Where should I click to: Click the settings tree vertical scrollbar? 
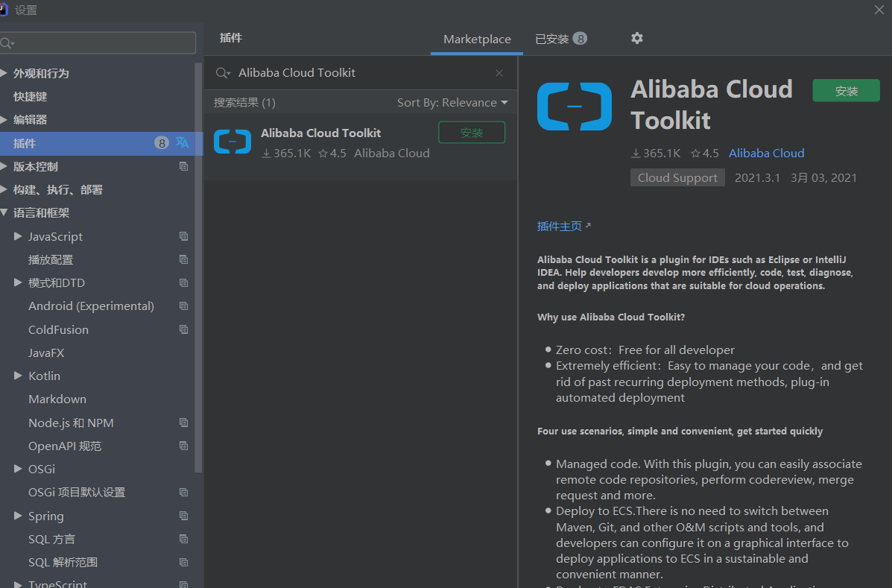click(x=198, y=268)
